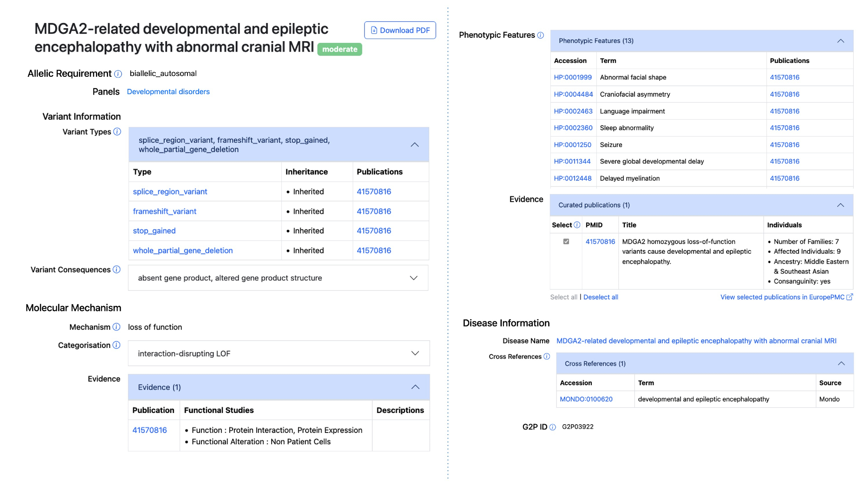Expand the interaction-disrupting LOF categorisation dropdown
This screenshot has height=488, width=868.
coord(414,353)
